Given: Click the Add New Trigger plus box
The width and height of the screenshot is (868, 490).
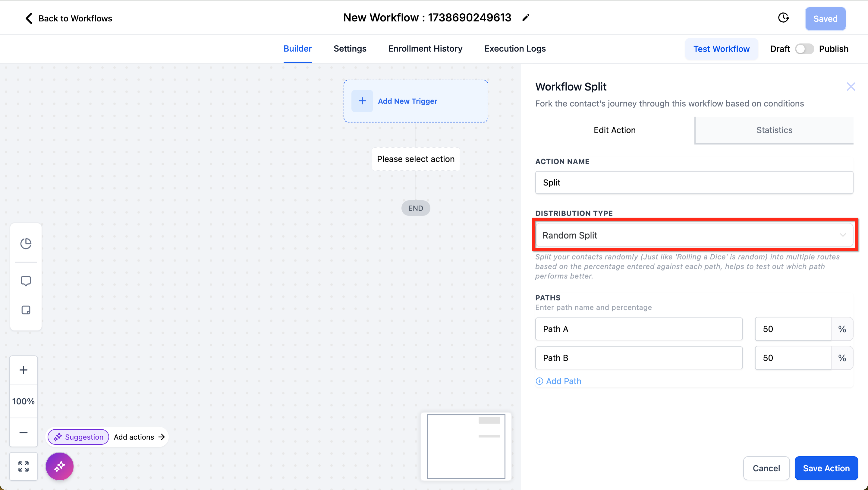Looking at the screenshot, I should [x=362, y=101].
